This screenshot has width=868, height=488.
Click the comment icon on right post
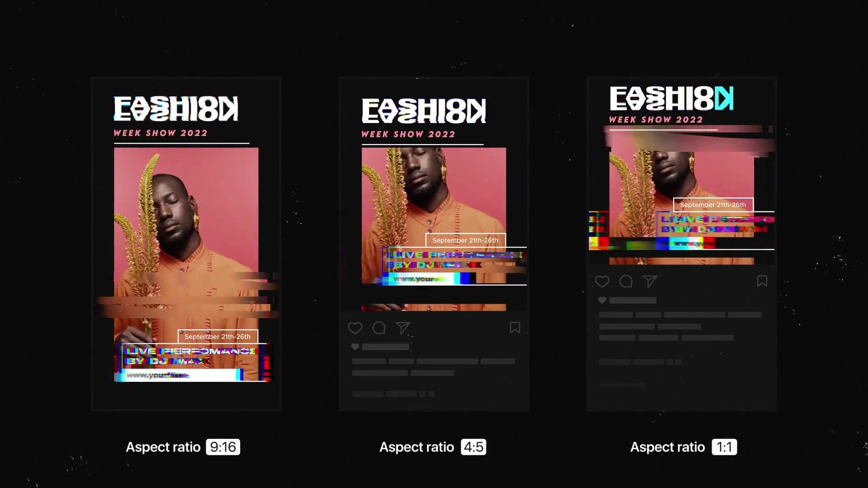pos(626,281)
